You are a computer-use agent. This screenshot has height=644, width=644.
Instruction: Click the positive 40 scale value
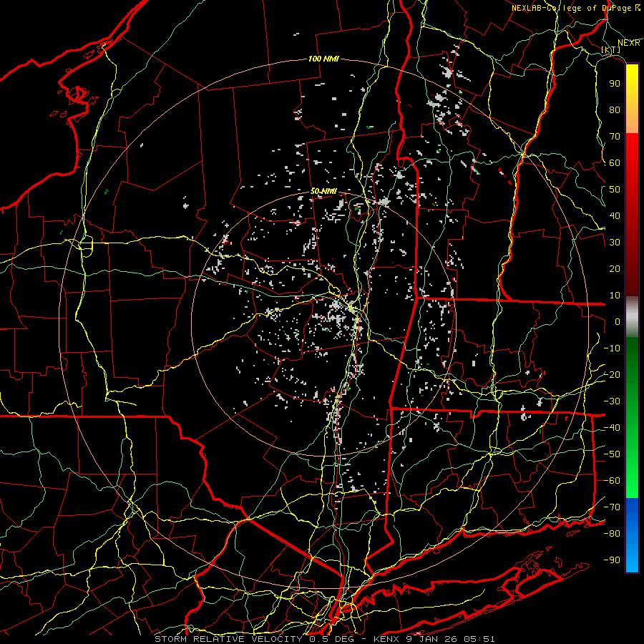click(x=615, y=215)
